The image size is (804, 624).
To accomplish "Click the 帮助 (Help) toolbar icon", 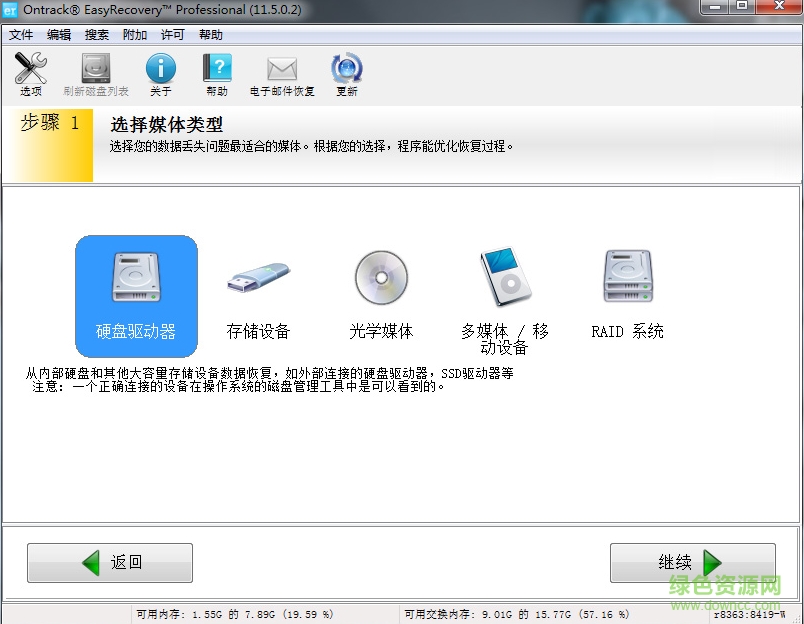I will (x=217, y=73).
